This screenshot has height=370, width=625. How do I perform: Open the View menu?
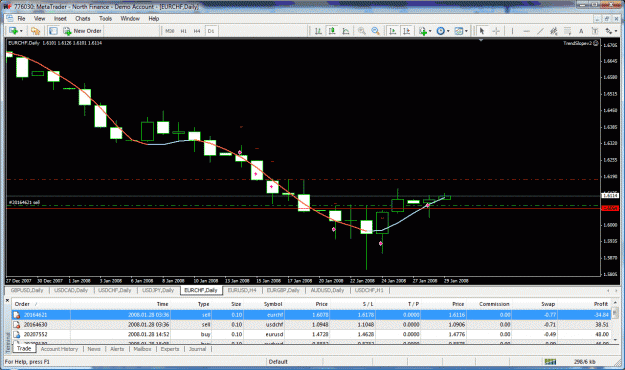click(39, 18)
